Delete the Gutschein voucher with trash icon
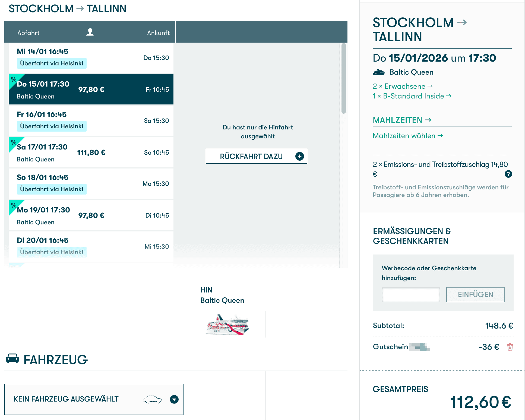Screen dimensions: 525x420 510,347
